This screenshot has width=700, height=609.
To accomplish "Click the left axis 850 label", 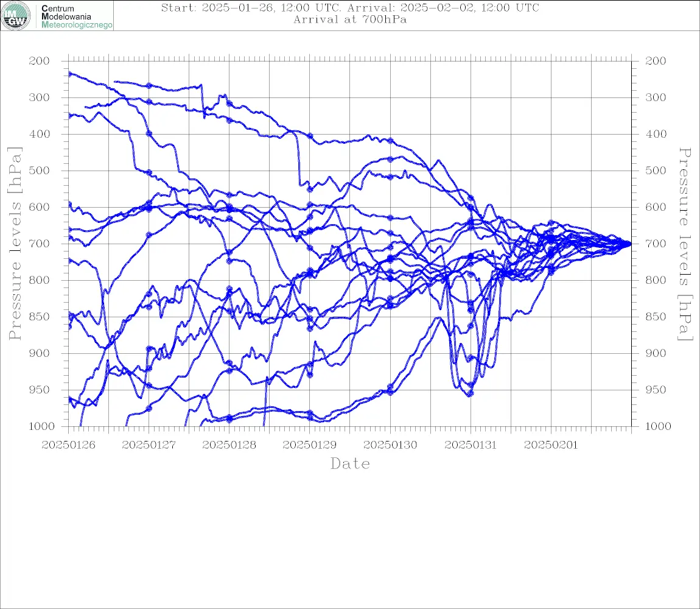I will [x=40, y=317].
